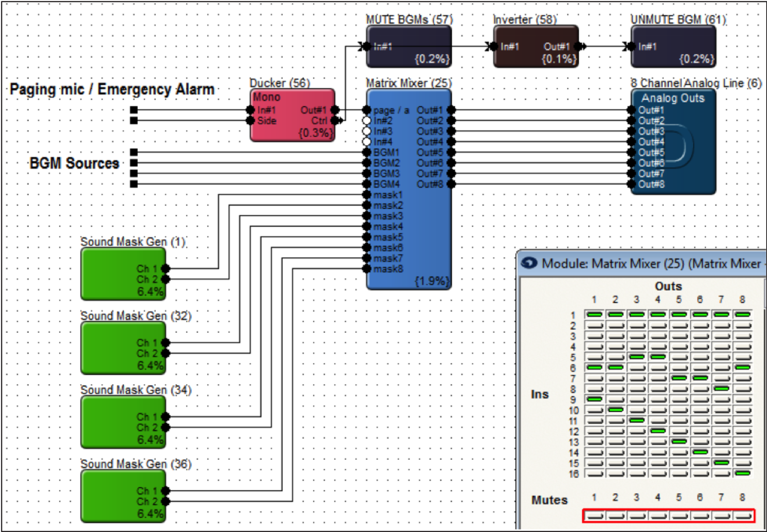Click Matrix Mixer Out#1 output pin
Screen dimensions: 767x532
pos(451,110)
